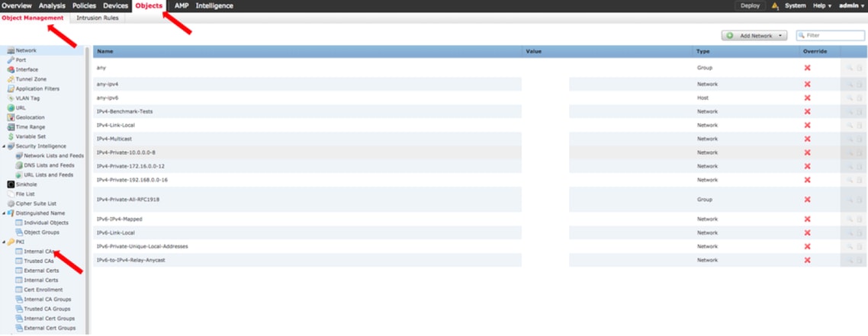Click the URL globe icon
The height and width of the screenshot is (336, 868).
tap(11, 107)
